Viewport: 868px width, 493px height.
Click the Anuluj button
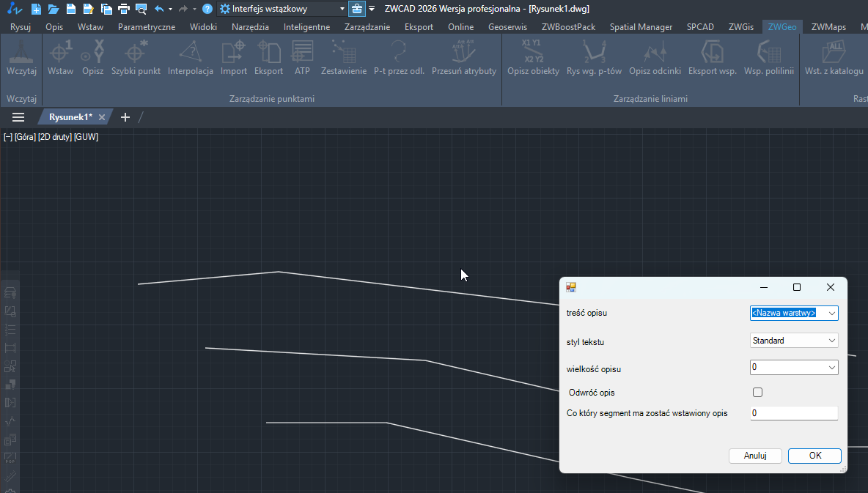[755, 456]
